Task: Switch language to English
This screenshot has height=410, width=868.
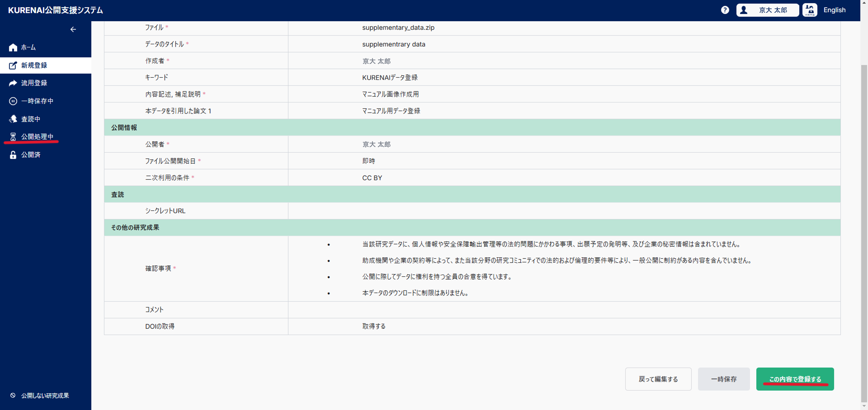Action: pyautogui.click(x=834, y=10)
